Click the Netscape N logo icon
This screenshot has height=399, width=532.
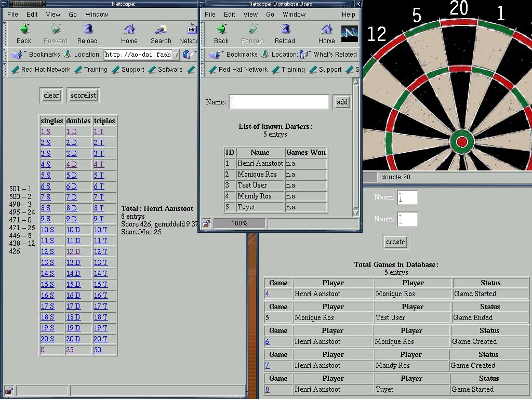pos(350,33)
